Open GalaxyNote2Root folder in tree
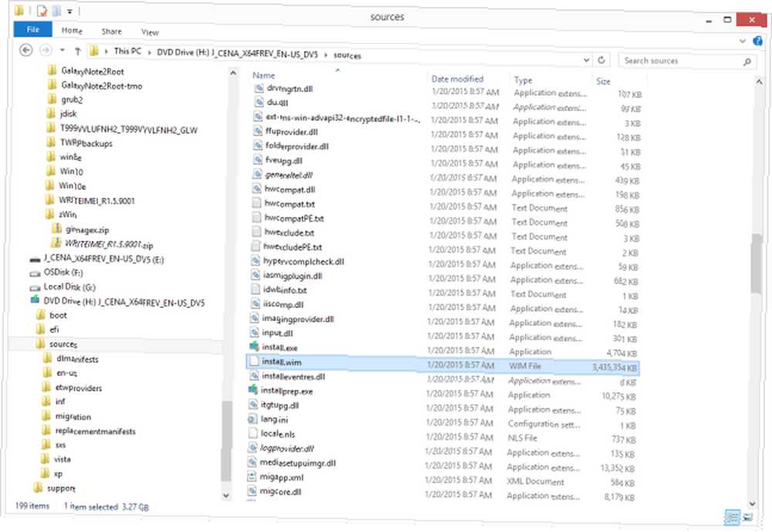The width and height of the screenshot is (772, 532). (92, 72)
